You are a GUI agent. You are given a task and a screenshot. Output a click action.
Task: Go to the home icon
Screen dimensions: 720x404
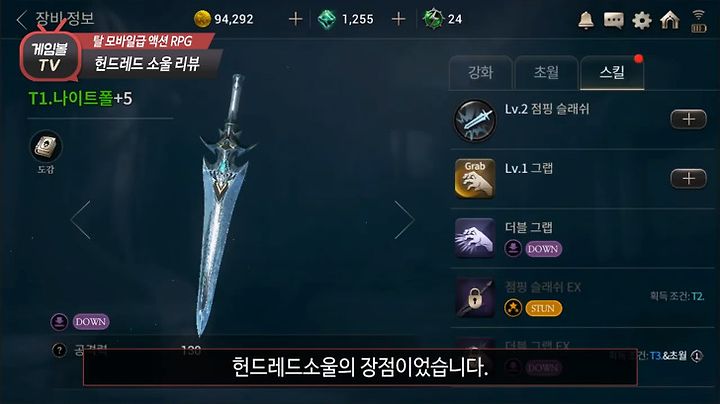pyautogui.click(x=669, y=20)
